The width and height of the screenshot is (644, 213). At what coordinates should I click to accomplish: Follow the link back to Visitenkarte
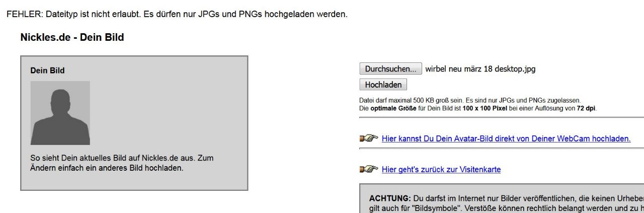(x=441, y=170)
